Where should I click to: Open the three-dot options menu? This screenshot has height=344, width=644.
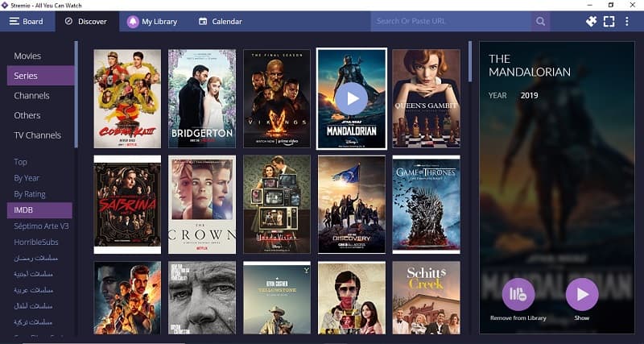click(x=627, y=22)
